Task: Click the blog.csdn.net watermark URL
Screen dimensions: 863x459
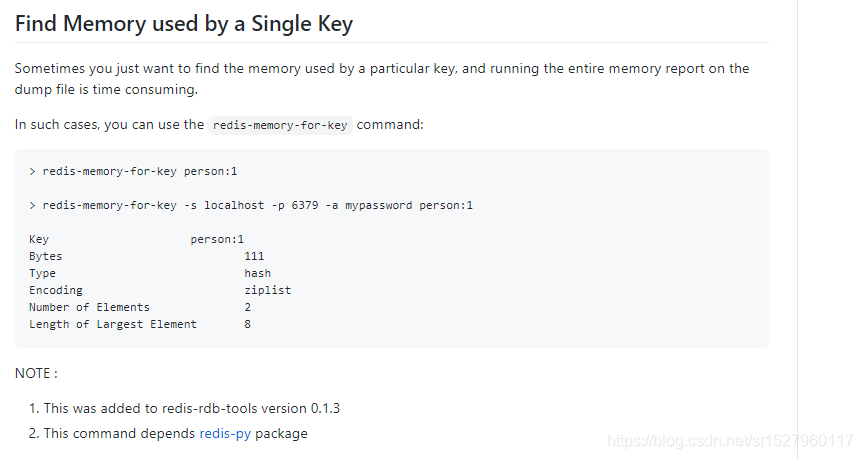Action: click(x=731, y=440)
